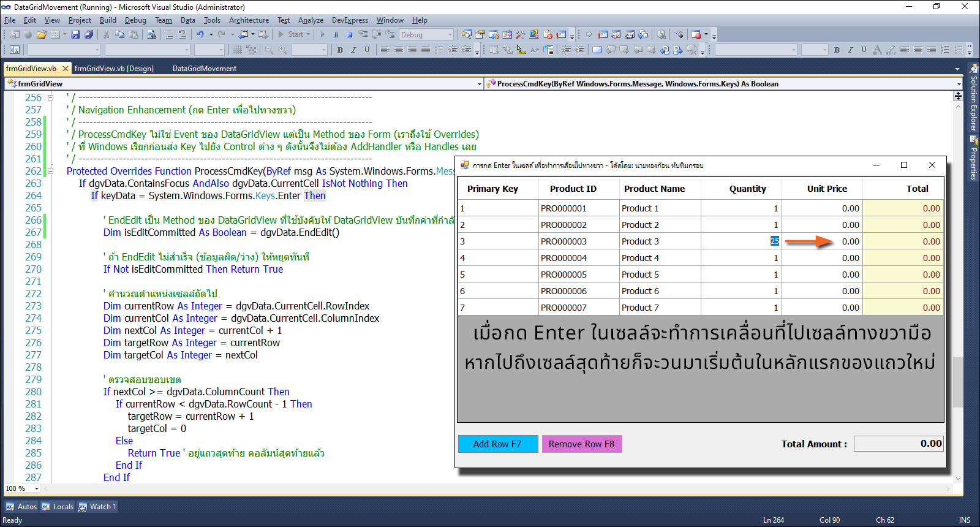980x527 pixels.
Task: Click the font color 'A' icon
Action: pos(877,50)
